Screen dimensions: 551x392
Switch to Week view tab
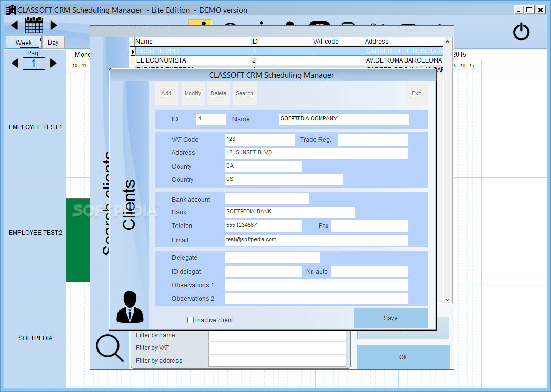pyautogui.click(x=24, y=43)
